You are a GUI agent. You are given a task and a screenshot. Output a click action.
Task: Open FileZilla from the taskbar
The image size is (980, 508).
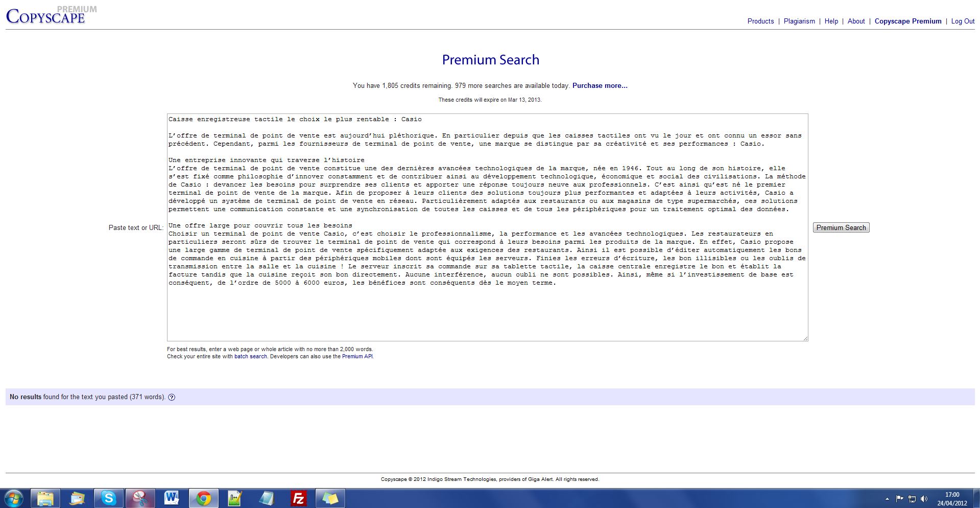[x=298, y=498]
